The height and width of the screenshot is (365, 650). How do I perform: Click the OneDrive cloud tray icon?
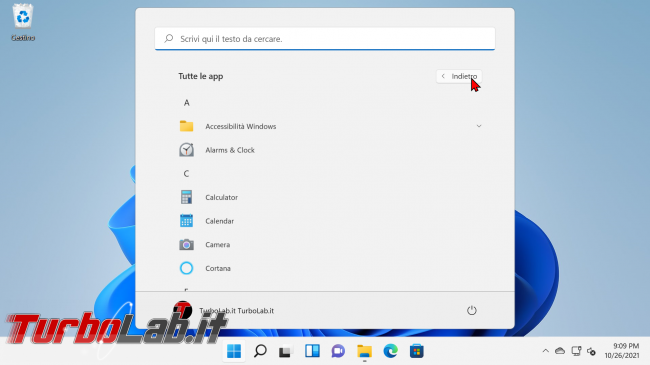point(560,351)
